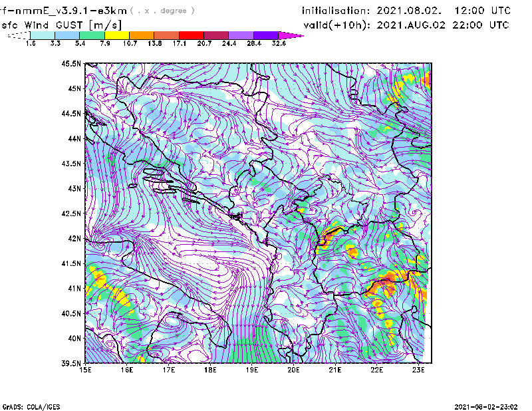Click the 16E longitude label

click(x=127, y=370)
